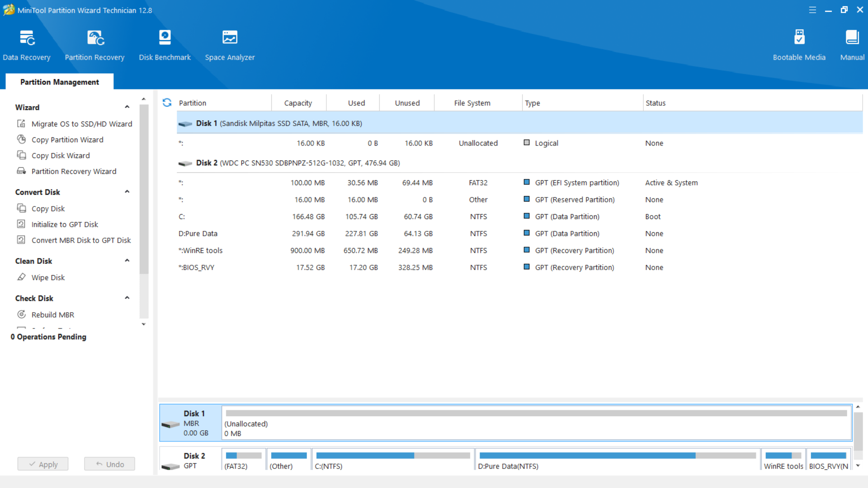The height and width of the screenshot is (488, 868).
Task: Click Disk 1 drive icon in disk map
Action: (170, 424)
